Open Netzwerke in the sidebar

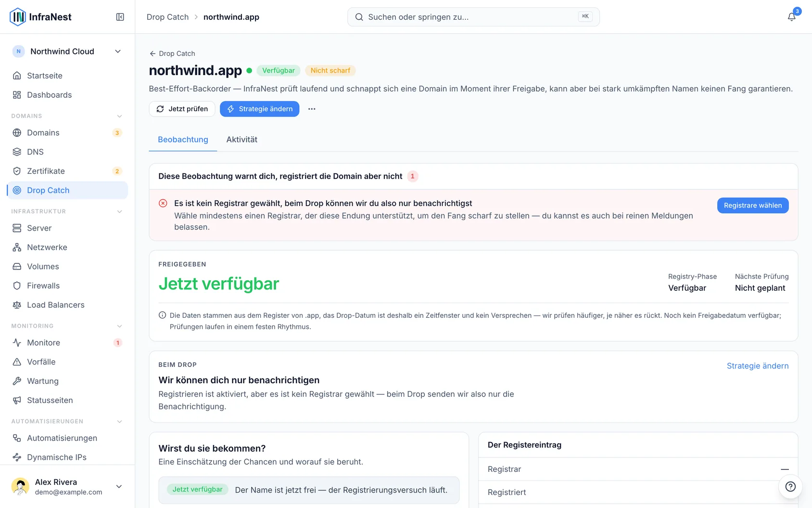pos(67,247)
